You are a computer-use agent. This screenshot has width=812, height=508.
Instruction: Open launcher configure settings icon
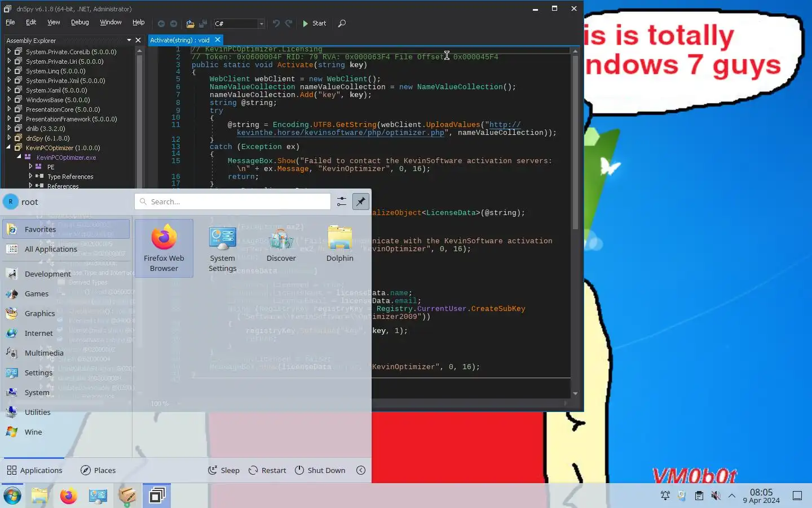point(342,202)
